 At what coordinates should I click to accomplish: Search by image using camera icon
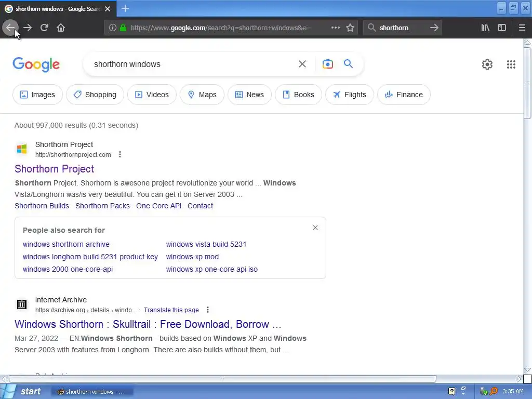coord(328,64)
